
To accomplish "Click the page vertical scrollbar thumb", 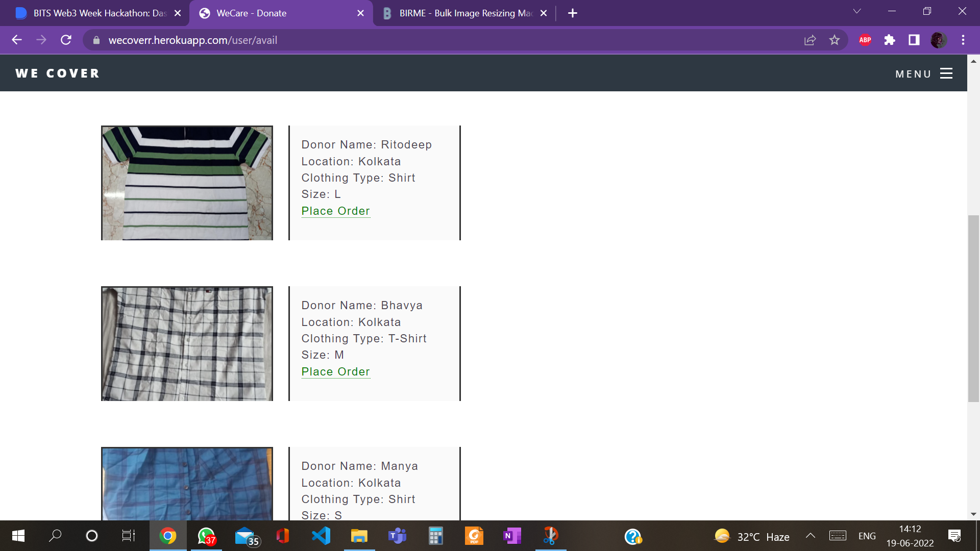I will (x=973, y=308).
